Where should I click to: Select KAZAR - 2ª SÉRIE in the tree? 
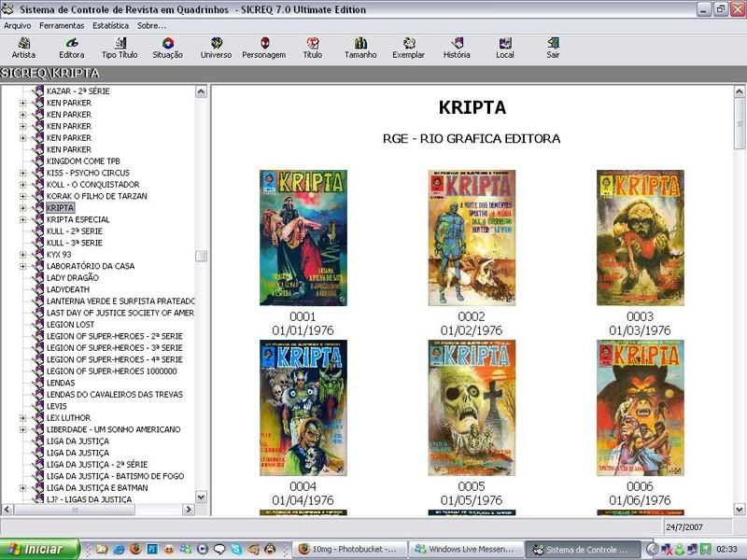(x=78, y=91)
